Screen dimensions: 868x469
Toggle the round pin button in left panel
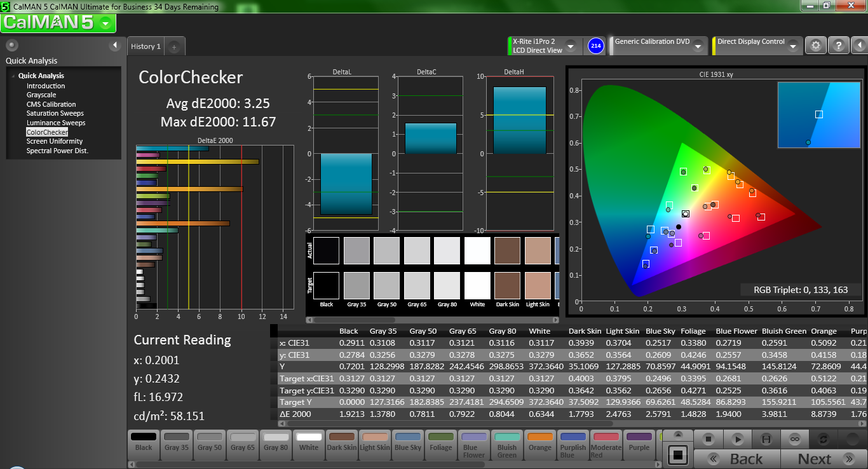[x=11, y=45]
